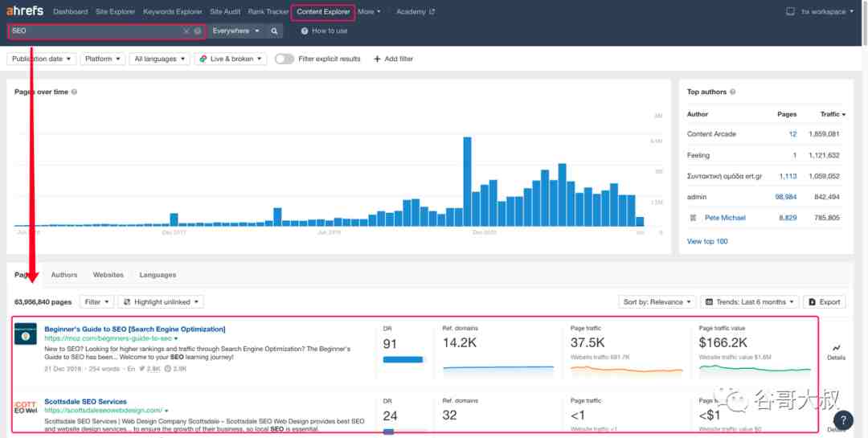Open Keywords Explorer menu

tap(172, 11)
